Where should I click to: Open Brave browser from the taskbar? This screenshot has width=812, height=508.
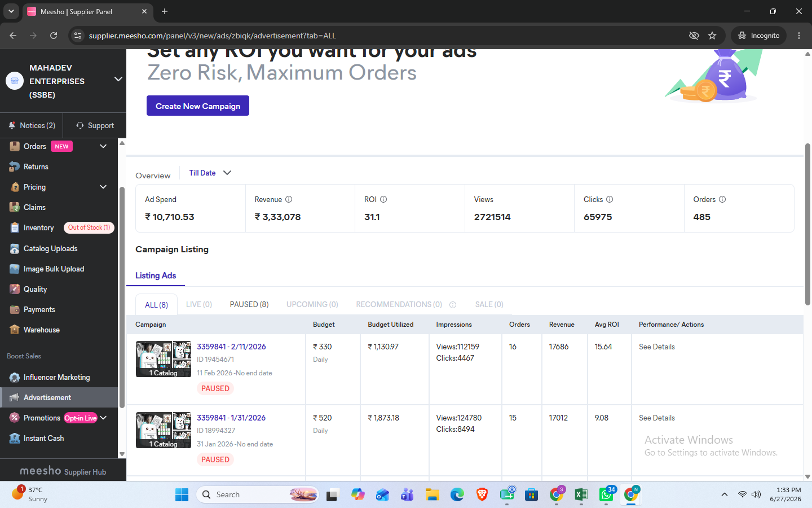tap(482, 495)
